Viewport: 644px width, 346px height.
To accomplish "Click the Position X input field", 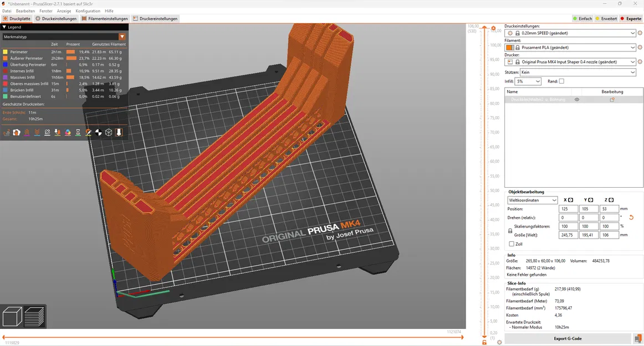I will (570, 209).
